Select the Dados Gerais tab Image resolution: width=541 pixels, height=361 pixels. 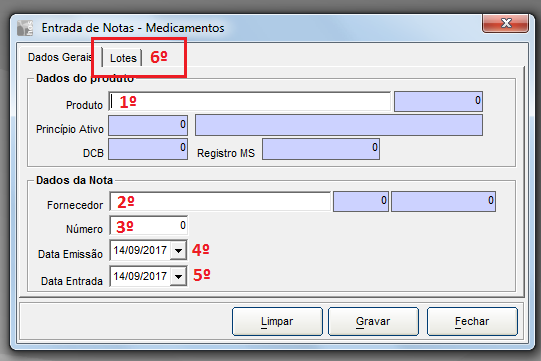(x=60, y=57)
